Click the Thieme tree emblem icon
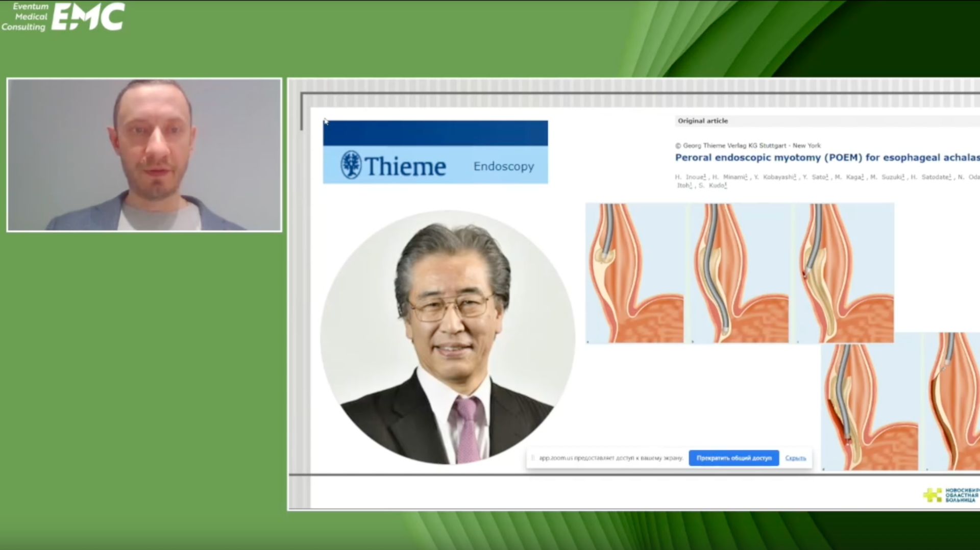 (x=351, y=165)
